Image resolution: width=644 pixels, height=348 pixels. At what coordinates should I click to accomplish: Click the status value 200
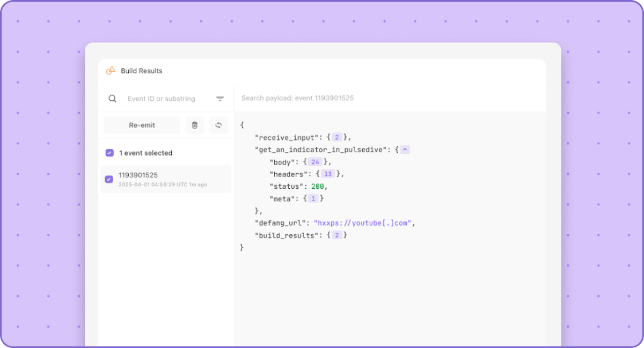pos(318,186)
